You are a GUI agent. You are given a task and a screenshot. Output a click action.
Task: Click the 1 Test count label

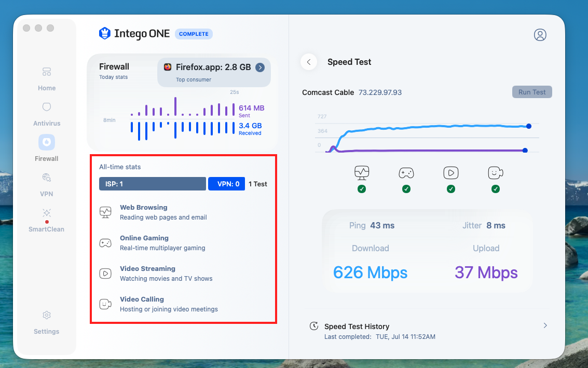tap(257, 184)
